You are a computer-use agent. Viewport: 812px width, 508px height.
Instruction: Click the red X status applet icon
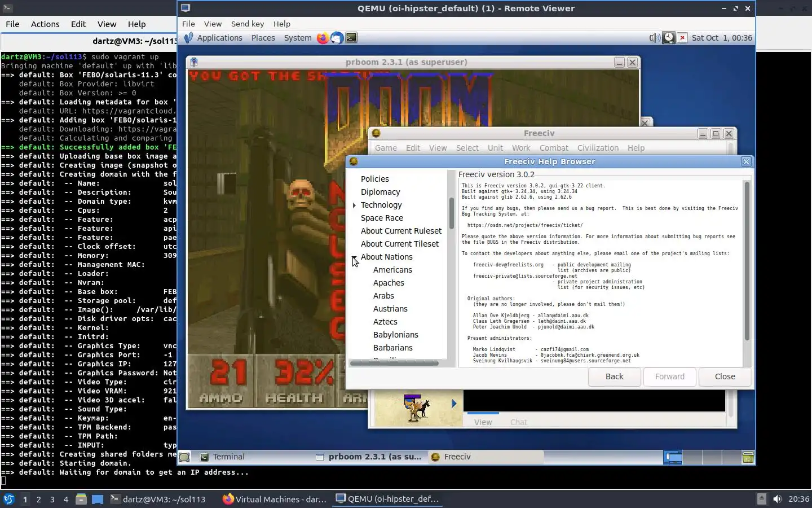(x=682, y=38)
